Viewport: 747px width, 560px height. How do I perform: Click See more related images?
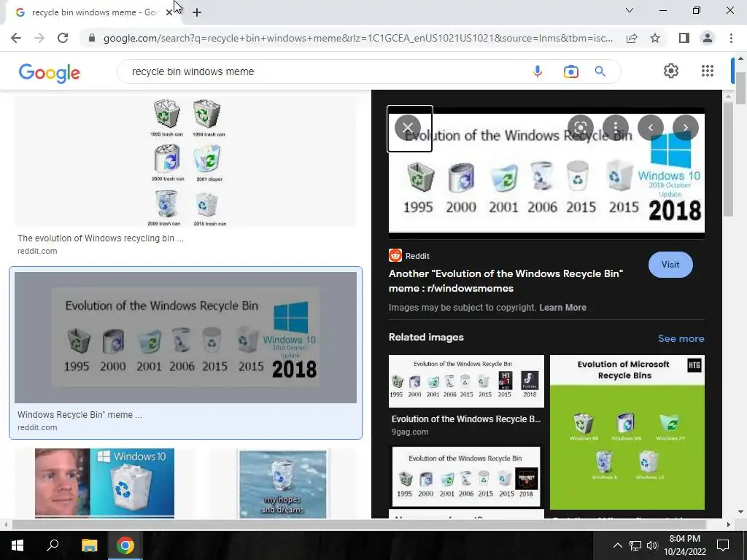pos(681,338)
